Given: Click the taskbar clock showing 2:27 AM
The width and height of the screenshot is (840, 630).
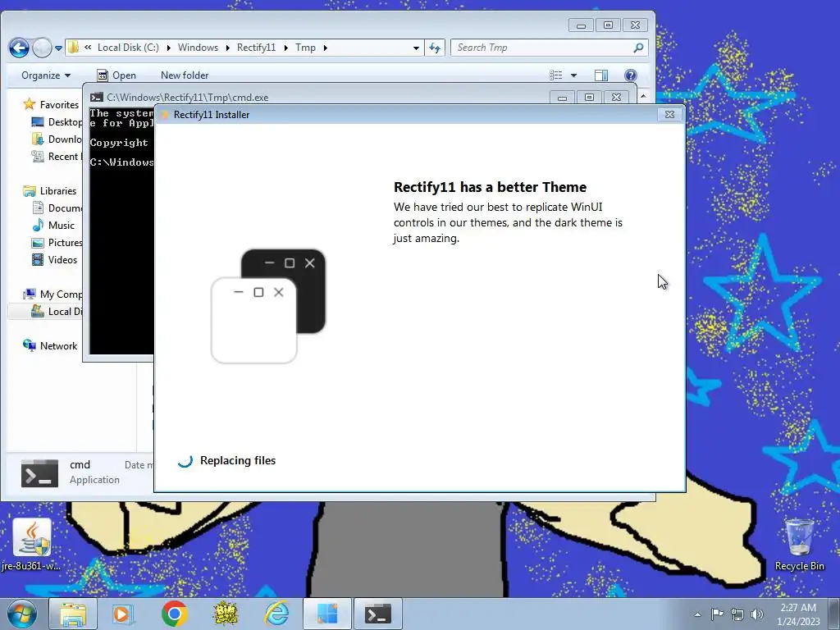Looking at the screenshot, I should pyautogui.click(x=798, y=614).
